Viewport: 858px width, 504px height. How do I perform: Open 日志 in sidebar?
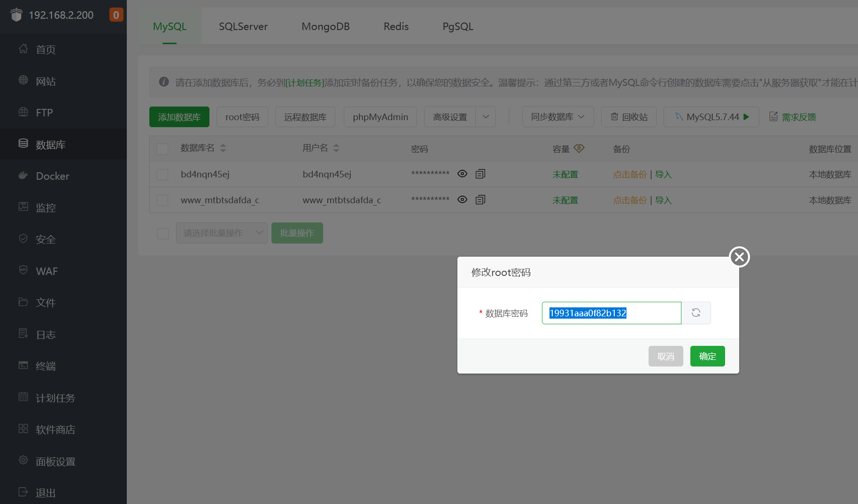pos(63,335)
